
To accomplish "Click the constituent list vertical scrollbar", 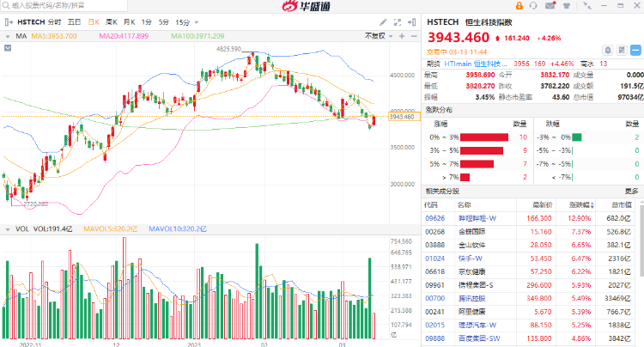I will coord(641,242).
